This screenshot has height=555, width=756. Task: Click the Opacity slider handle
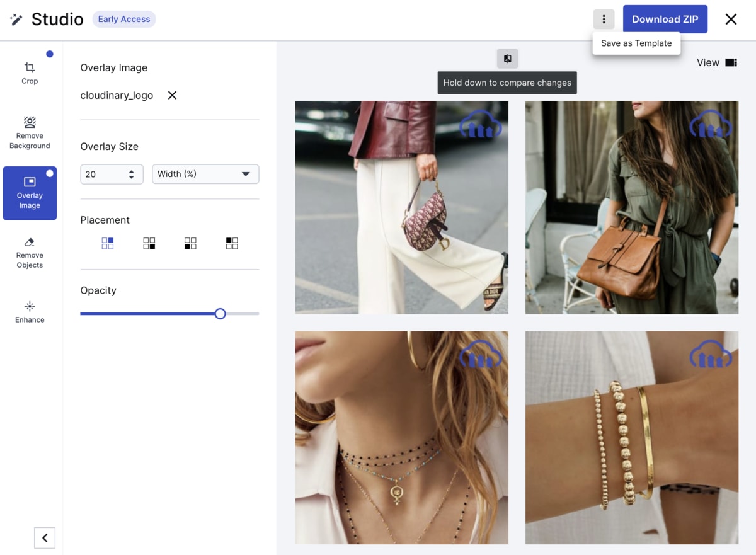[220, 314]
